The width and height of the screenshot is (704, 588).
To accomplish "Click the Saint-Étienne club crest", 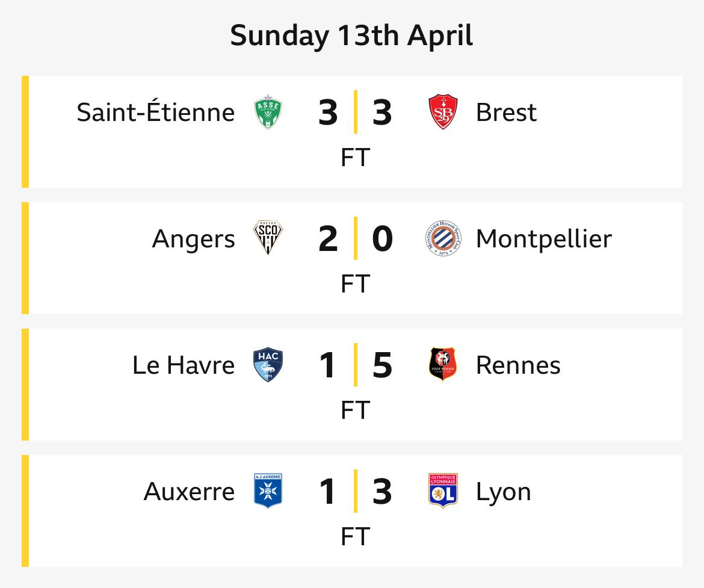I will click(x=268, y=112).
